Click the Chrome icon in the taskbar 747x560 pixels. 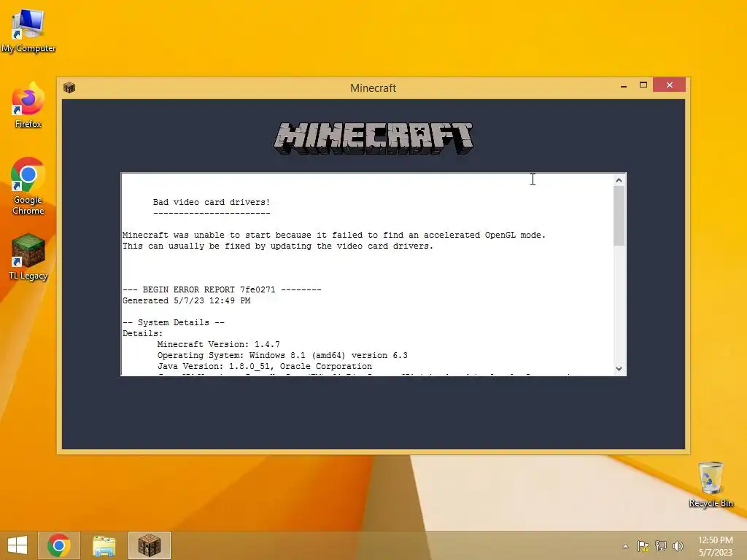point(59,545)
